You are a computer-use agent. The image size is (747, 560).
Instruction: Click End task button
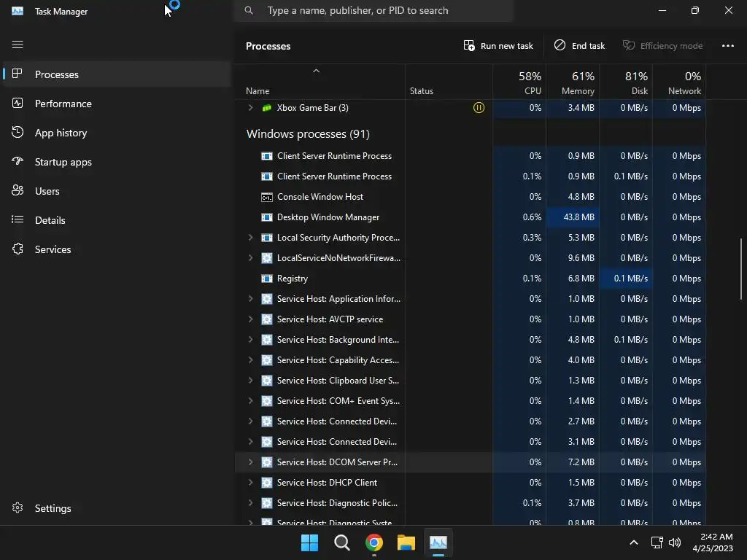click(579, 46)
